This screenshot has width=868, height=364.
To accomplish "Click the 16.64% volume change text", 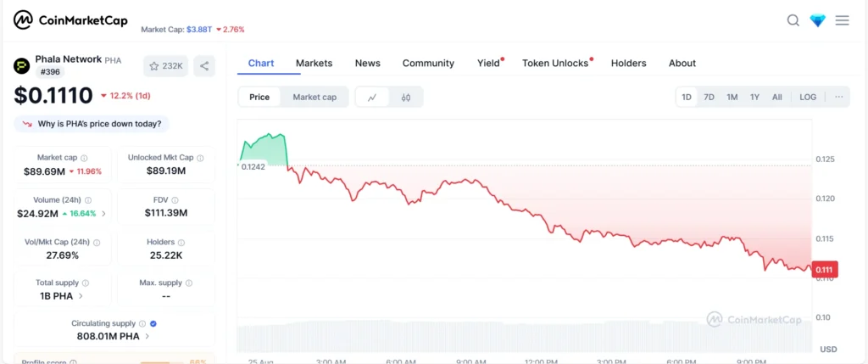I will 82,213.
